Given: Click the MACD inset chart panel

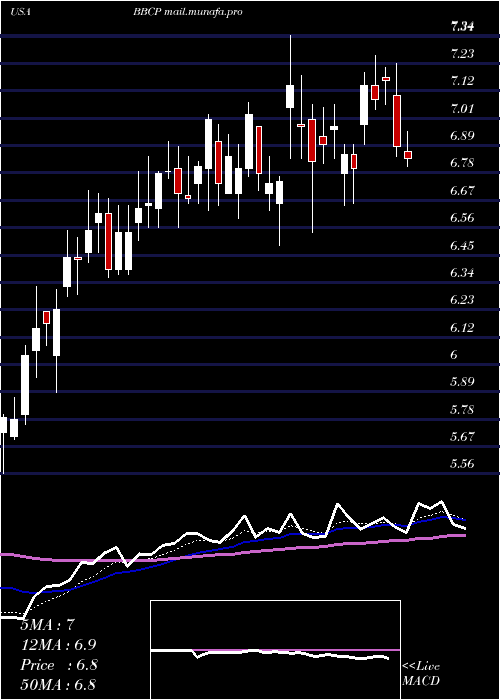Looking at the screenshot, I should click(275, 650).
